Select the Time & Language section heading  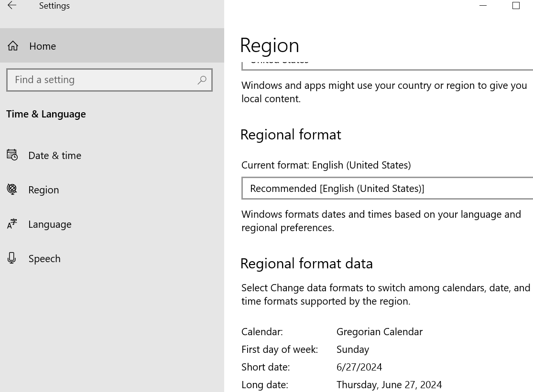pos(46,114)
